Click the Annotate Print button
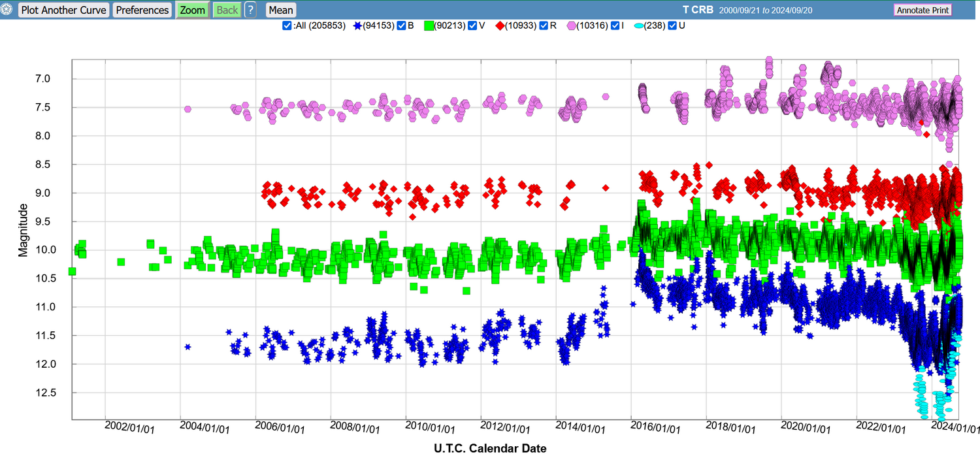The width and height of the screenshot is (980, 456). [x=923, y=10]
